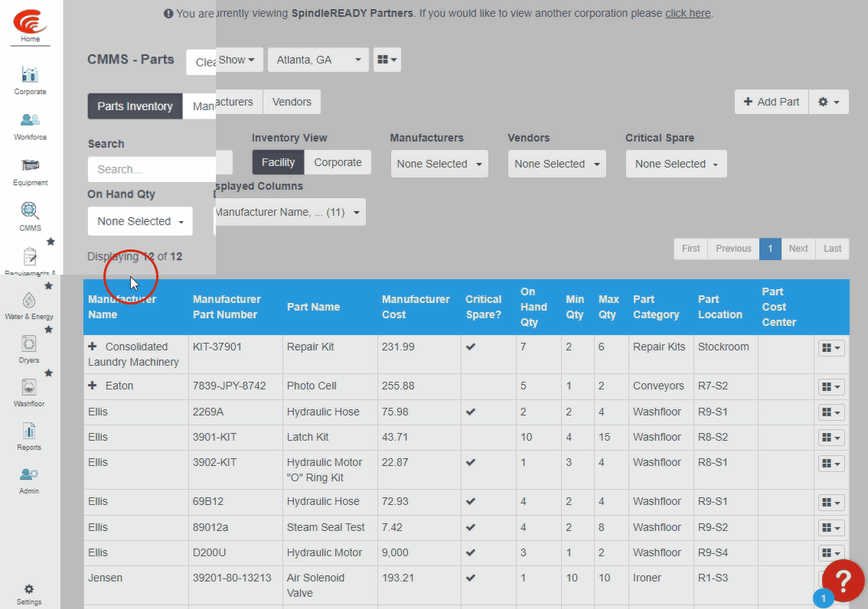Open the Displayed Columns dropdown
This screenshot has width=868, height=609.
(x=289, y=212)
